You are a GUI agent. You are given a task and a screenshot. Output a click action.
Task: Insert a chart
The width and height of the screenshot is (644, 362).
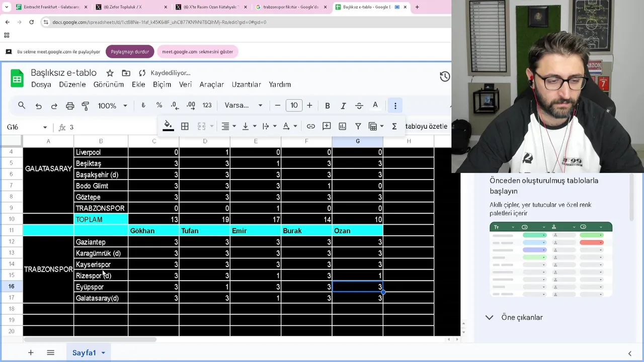pos(343,126)
